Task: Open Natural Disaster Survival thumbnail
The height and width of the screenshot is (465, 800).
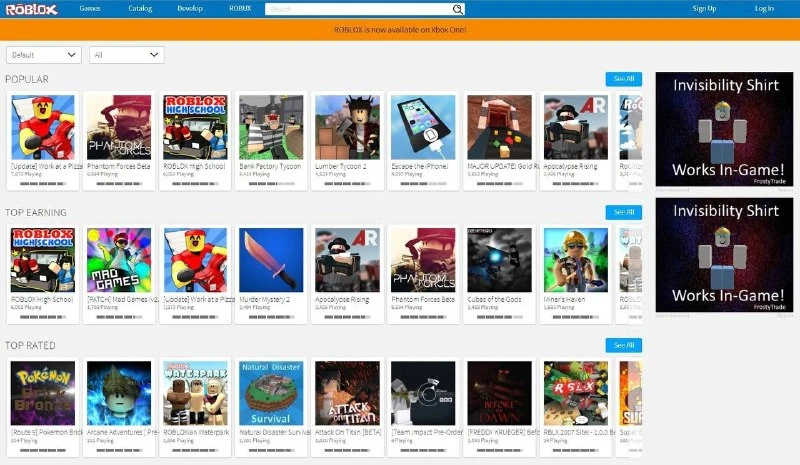Action: [x=271, y=394]
